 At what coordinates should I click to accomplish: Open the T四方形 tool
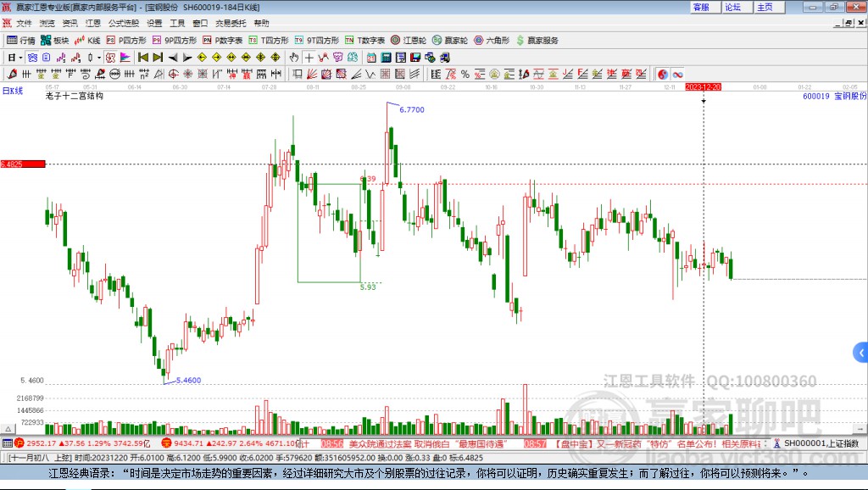coord(269,40)
